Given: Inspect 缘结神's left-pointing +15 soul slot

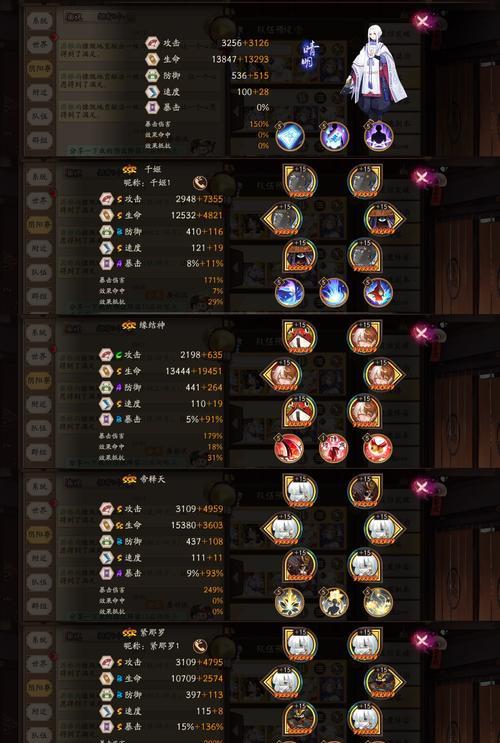Looking at the screenshot, I should pos(283,374).
